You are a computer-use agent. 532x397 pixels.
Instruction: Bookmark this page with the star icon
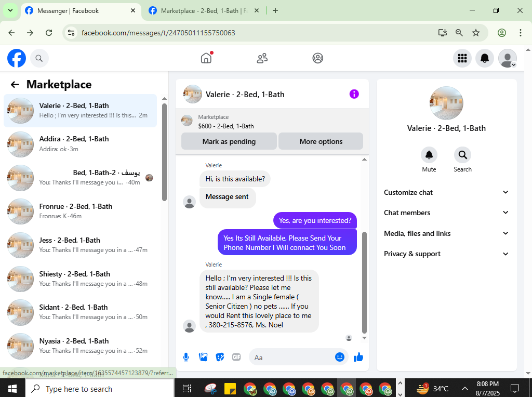point(476,33)
